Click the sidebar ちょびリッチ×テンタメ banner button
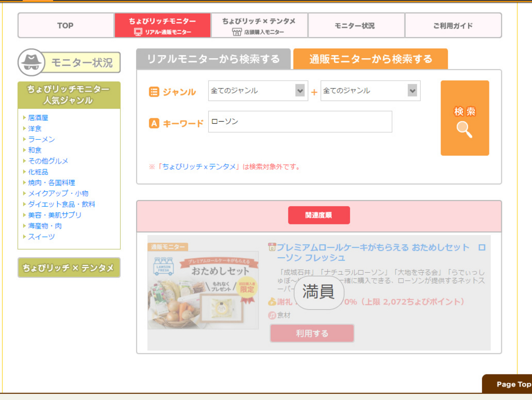Screen dimensions: 532x400 69,268
